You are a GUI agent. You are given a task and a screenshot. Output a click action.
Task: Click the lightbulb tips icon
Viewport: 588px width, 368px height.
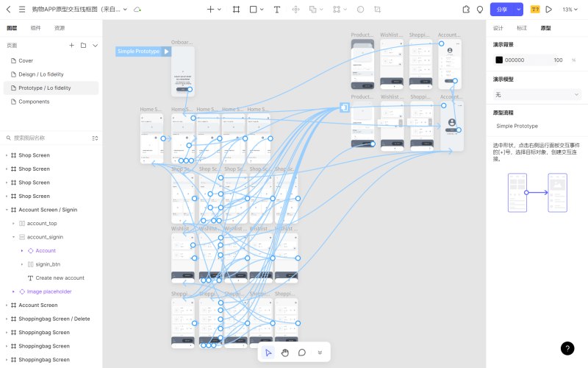click(x=480, y=10)
